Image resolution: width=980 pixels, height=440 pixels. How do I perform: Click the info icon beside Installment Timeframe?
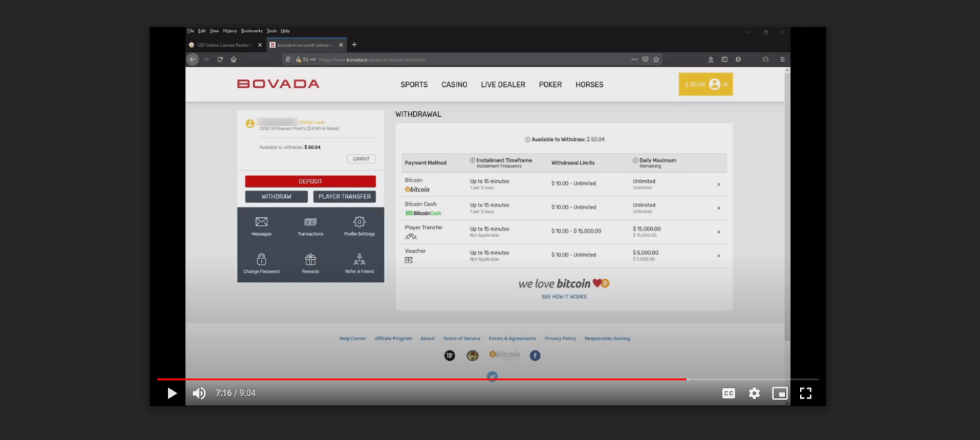473,161
